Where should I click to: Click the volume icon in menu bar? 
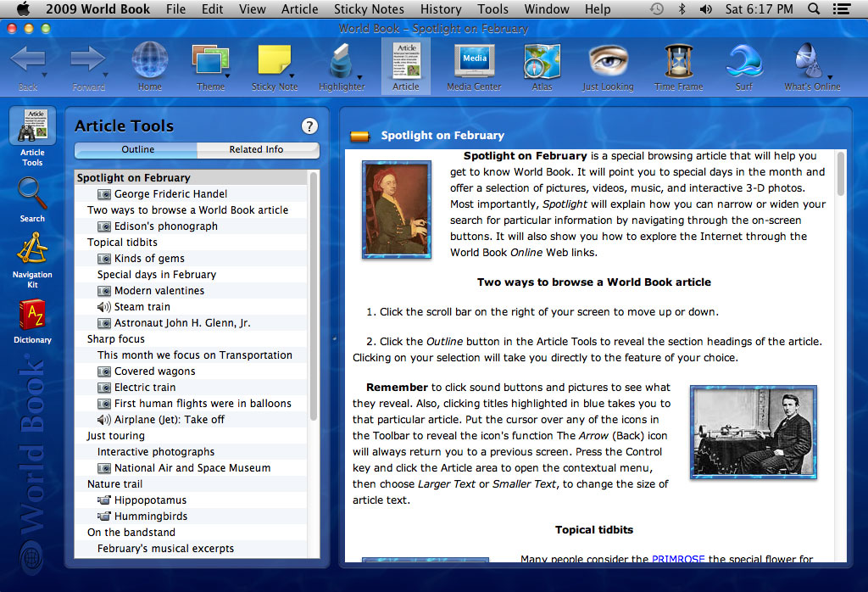(x=706, y=8)
